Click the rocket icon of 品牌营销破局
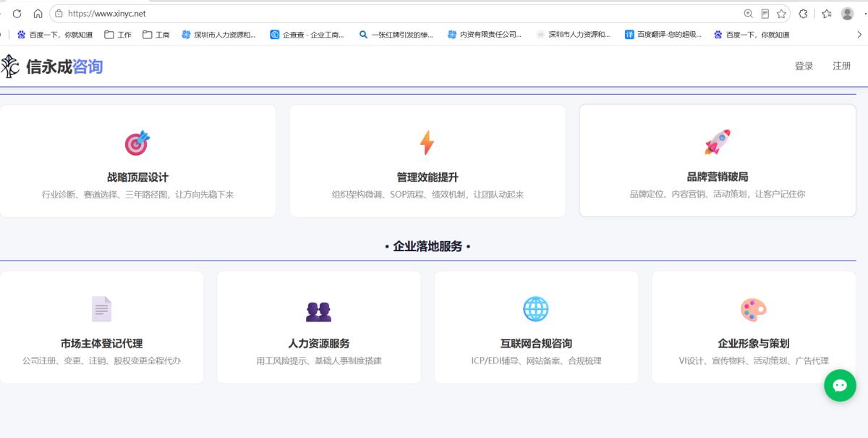The image size is (868, 438). point(718,143)
